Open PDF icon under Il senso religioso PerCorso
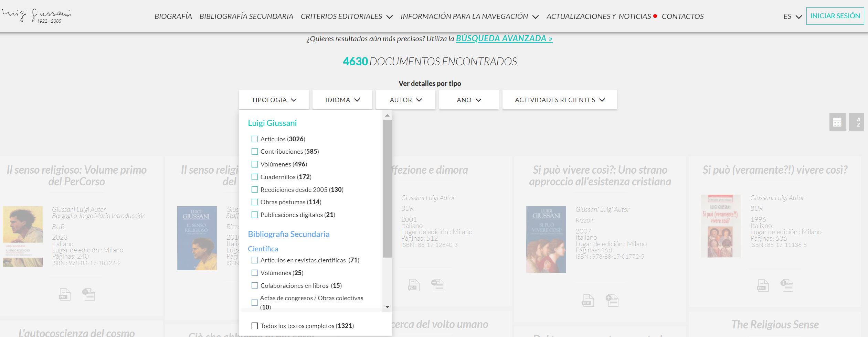 pyautogui.click(x=64, y=294)
